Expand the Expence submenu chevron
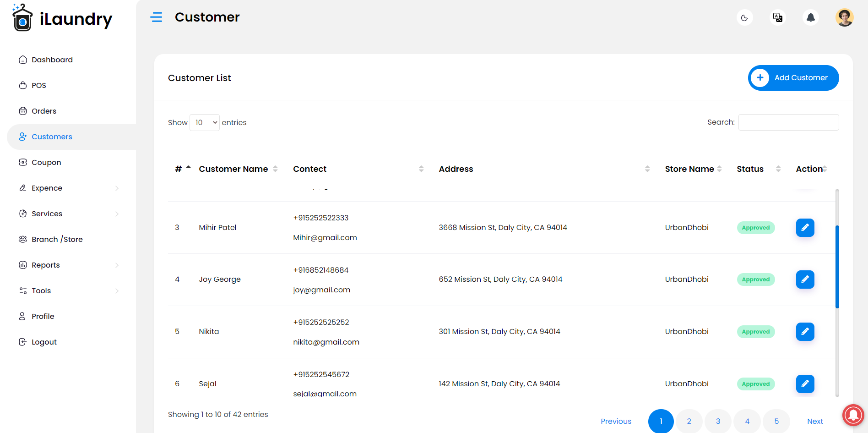 pyautogui.click(x=117, y=188)
